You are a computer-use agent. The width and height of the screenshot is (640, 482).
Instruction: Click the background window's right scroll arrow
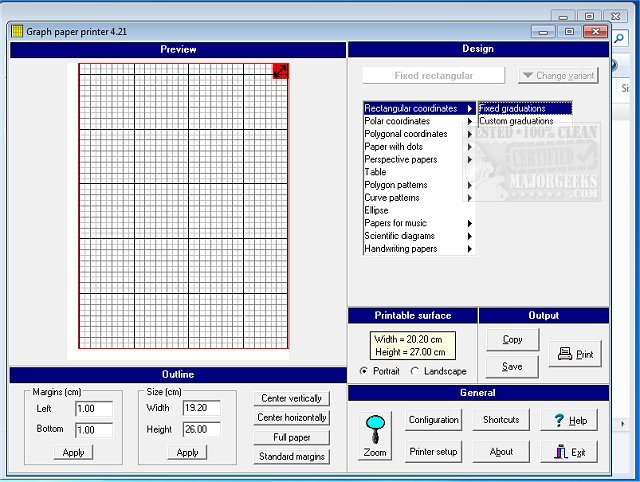[622, 424]
